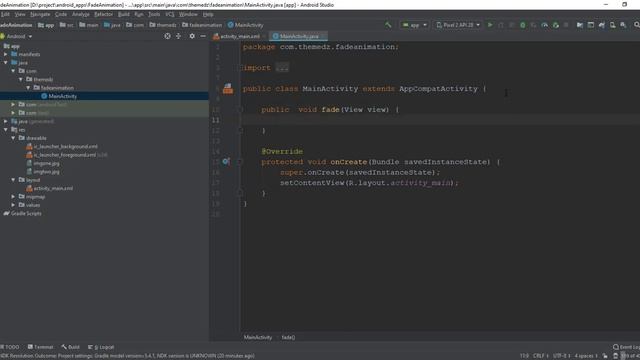Open the VCS menu
The height and width of the screenshot is (360, 640).
(x=170, y=14)
